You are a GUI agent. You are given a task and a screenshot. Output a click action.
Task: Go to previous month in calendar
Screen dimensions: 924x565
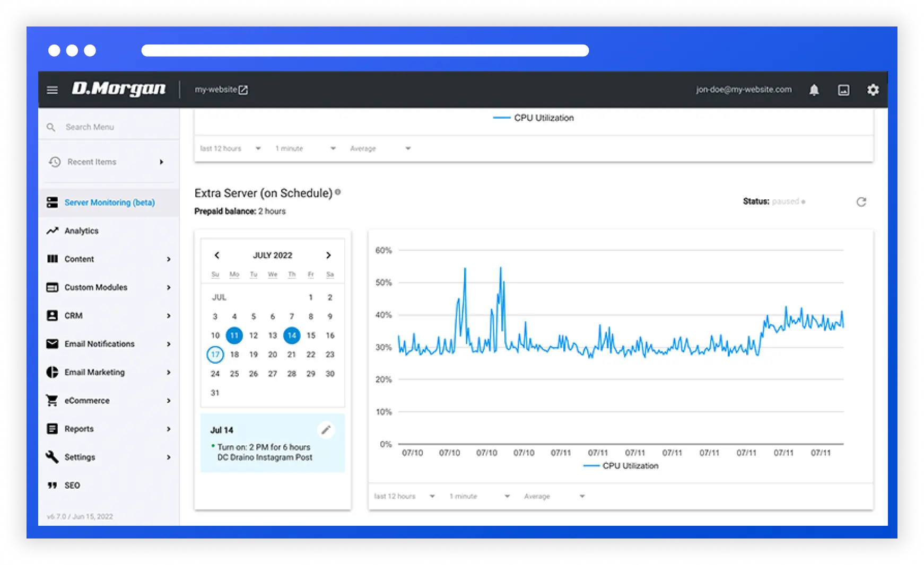tap(216, 255)
